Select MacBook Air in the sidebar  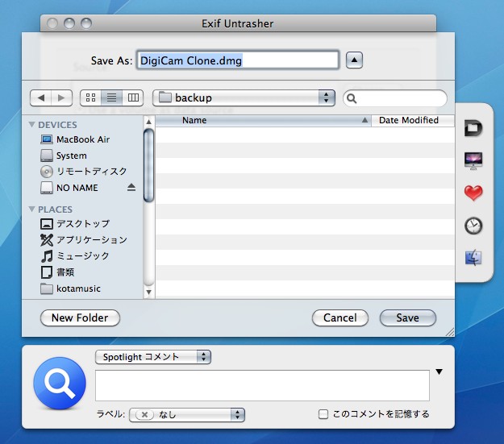point(82,139)
